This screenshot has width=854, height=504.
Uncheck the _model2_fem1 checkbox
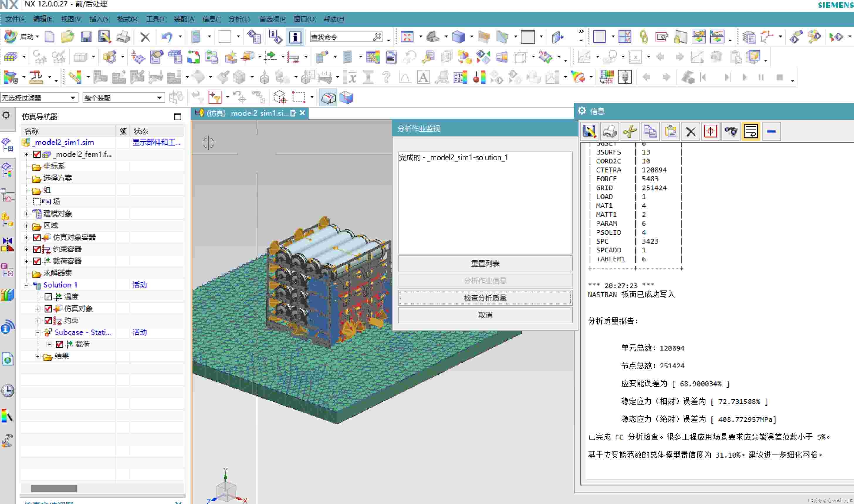coord(37,155)
